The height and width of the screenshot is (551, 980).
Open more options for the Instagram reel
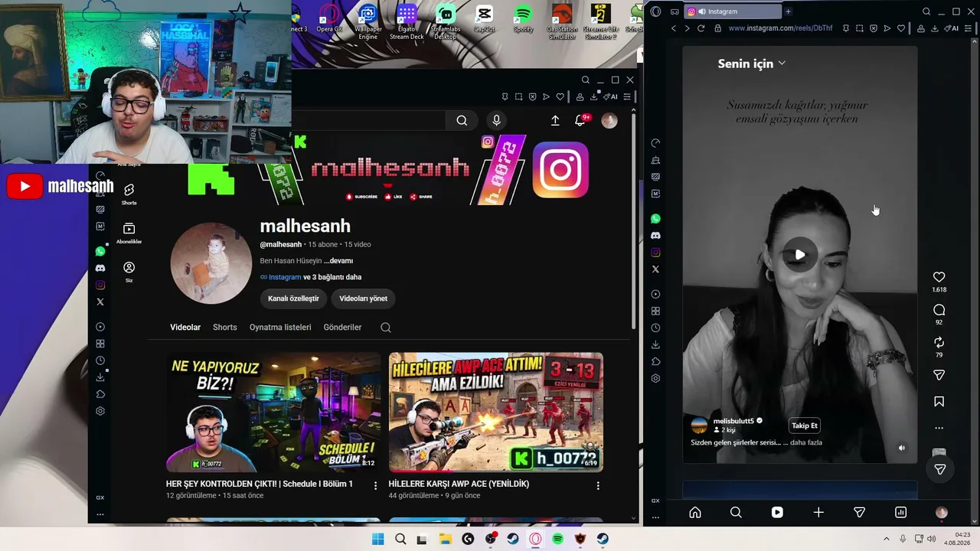pos(939,428)
